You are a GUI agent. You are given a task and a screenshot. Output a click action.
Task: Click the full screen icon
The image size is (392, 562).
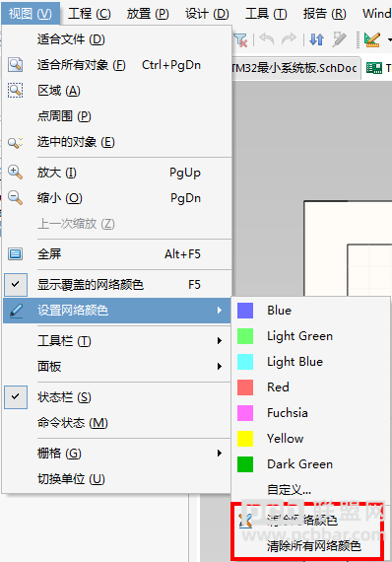click(x=15, y=254)
